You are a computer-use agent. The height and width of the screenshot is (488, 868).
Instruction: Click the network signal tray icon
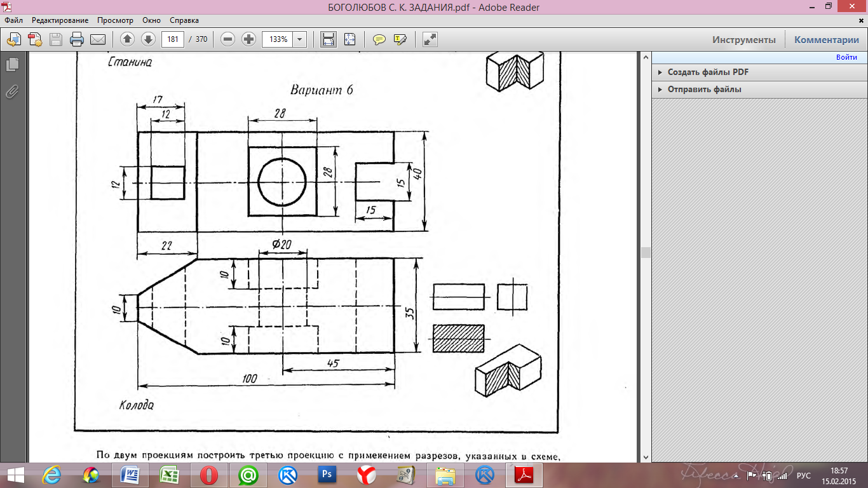pos(781,475)
